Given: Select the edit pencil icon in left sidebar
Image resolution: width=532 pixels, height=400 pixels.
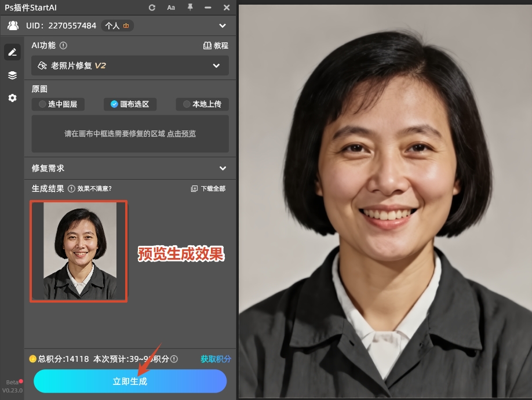Looking at the screenshot, I should (x=12, y=52).
